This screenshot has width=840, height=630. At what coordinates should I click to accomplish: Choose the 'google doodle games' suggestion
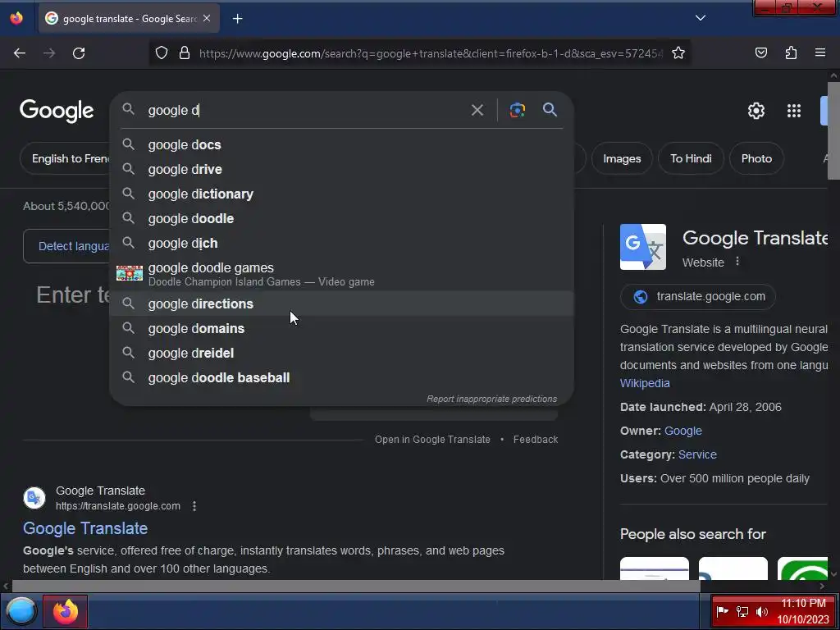pos(341,274)
